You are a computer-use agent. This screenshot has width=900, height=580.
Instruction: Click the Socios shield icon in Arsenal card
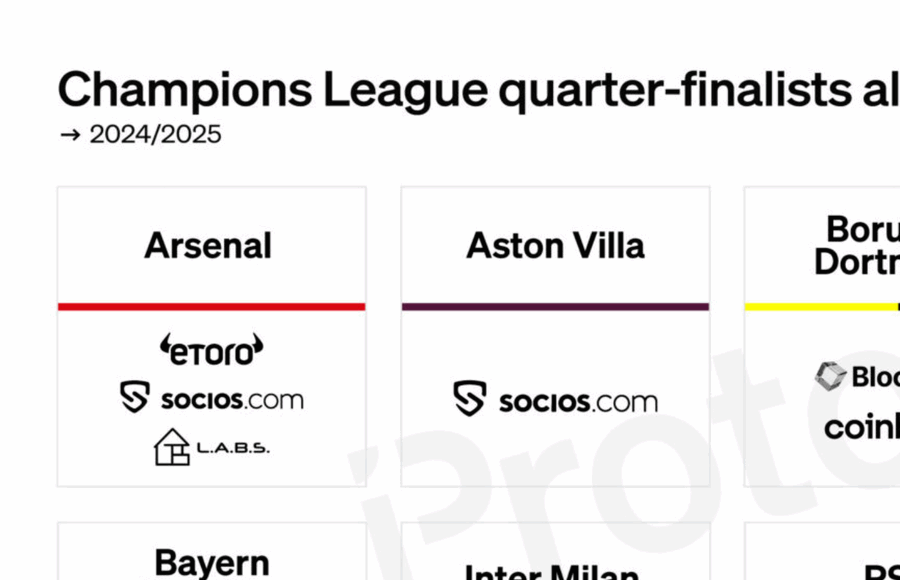click(135, 398)
